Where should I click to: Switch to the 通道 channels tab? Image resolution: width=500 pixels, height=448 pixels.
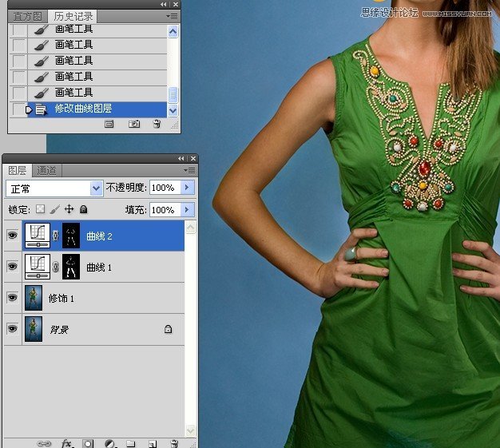[x=47, y=170]
